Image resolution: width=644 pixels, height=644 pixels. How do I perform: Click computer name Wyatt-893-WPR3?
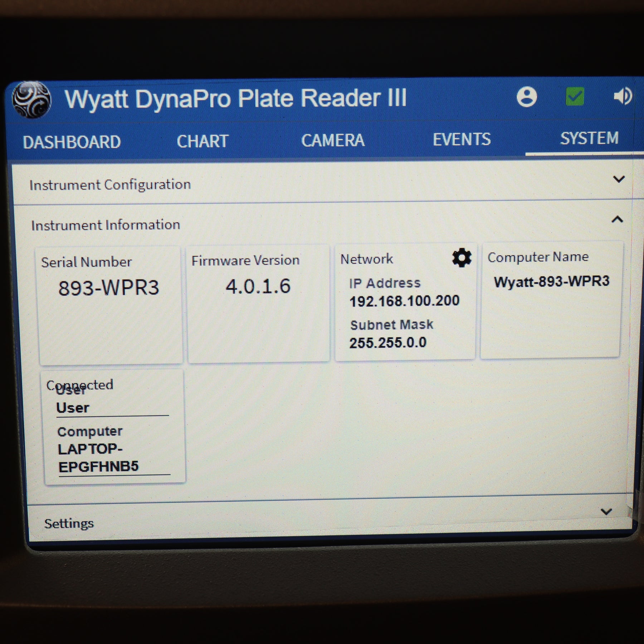coord(552,282)
